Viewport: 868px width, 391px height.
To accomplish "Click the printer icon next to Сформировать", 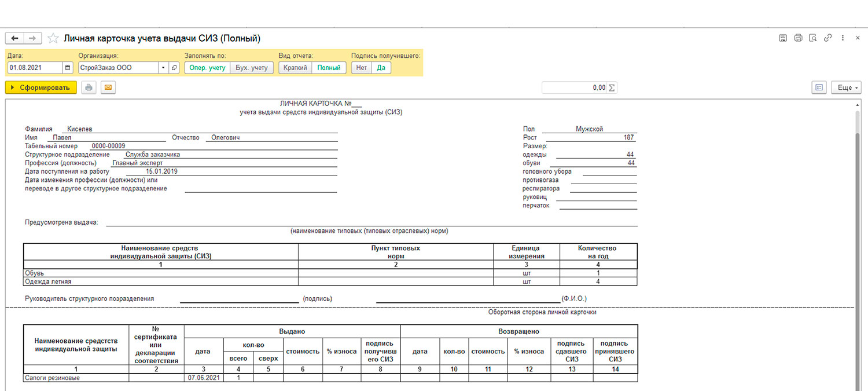I will [89, 87].
